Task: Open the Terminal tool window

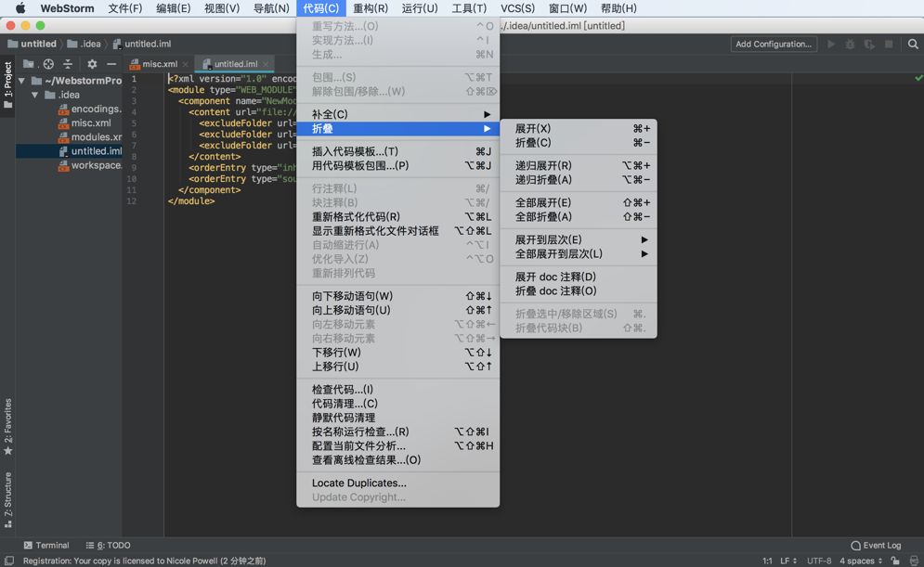Action: (46, 546)
